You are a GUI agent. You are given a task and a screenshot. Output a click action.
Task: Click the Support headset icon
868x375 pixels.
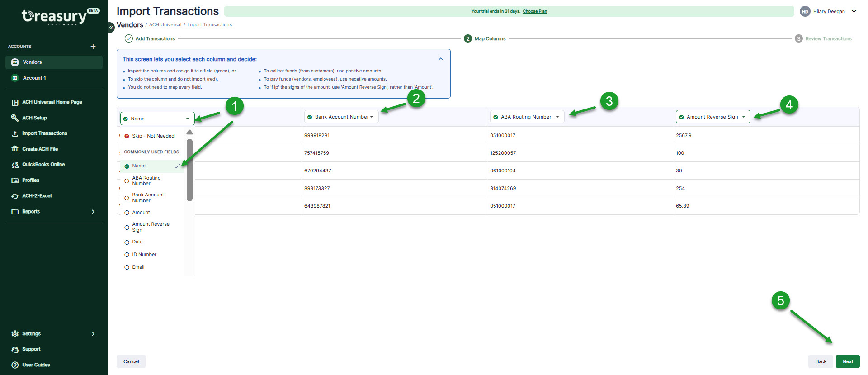click(x=15, y=349)
